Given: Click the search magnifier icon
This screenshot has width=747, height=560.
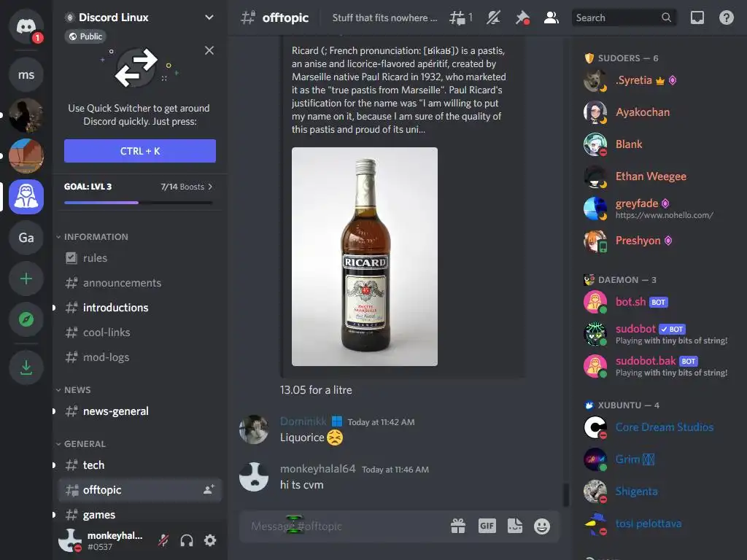Looking at the screenshot, I should [666, 17].
